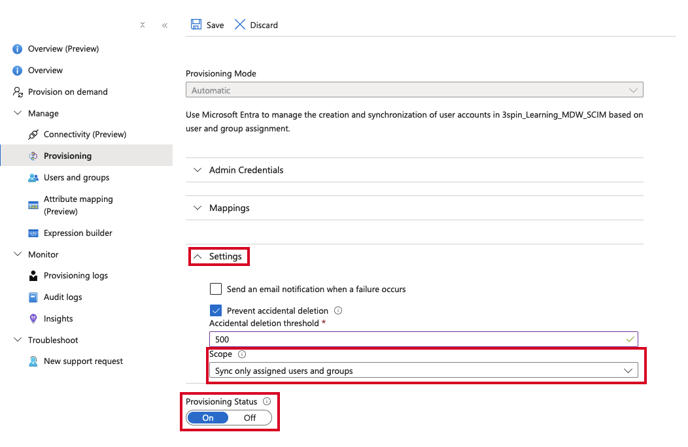Image resolution: width=688 pixels, height=447 pixels.
Task: Open the Scope dropdown
Action: [423, 371]
